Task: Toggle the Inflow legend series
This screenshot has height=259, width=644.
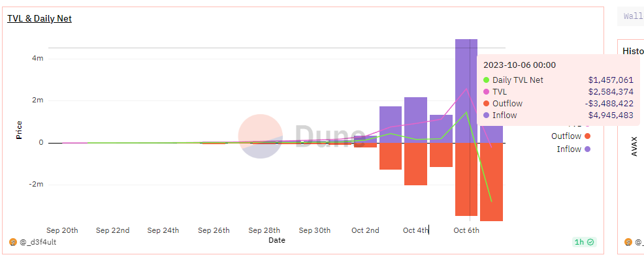Action: click(x=573, y=149)
